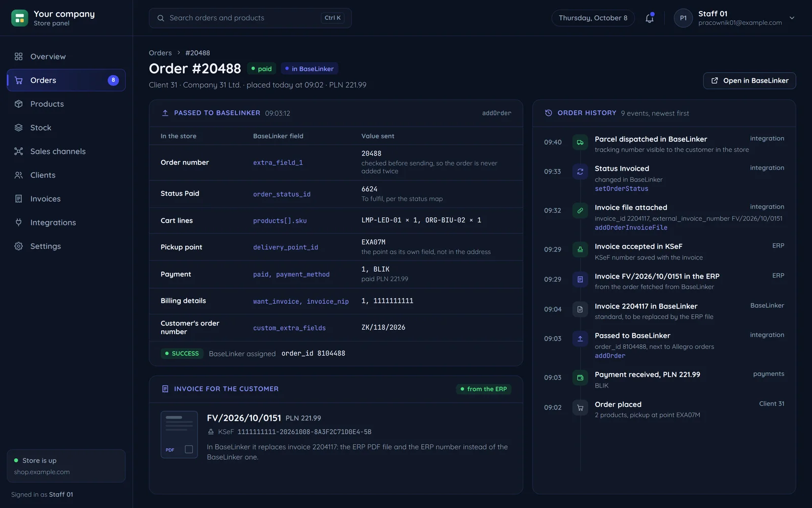Click the extra_field_1 field name
Image resolution: width=812 pixels, height=508 pixels.
tap(278, 163)
